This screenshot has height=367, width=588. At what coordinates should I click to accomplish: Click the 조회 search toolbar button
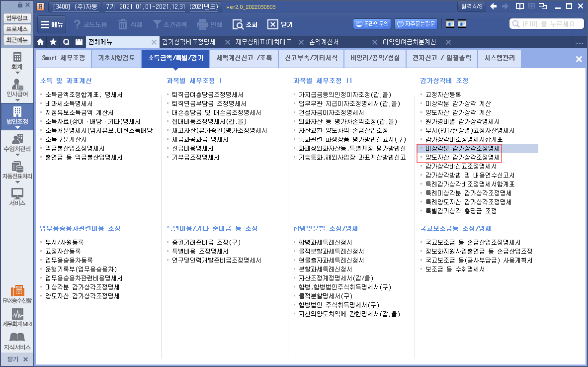(x=245, y=24)
